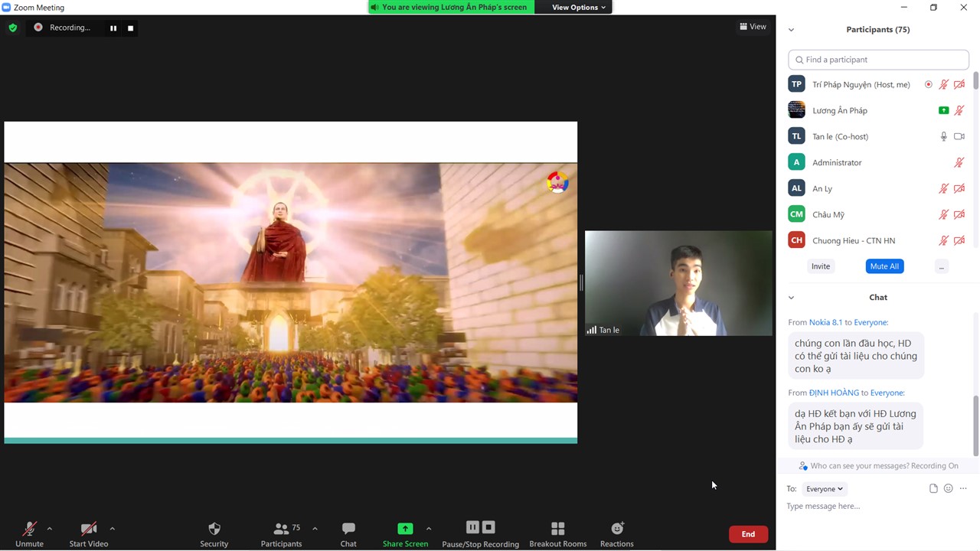Click the 'Who can see your messages?' notice
Image resolution: width=980 pixels, height=551 pixels.
pos(878,465)
